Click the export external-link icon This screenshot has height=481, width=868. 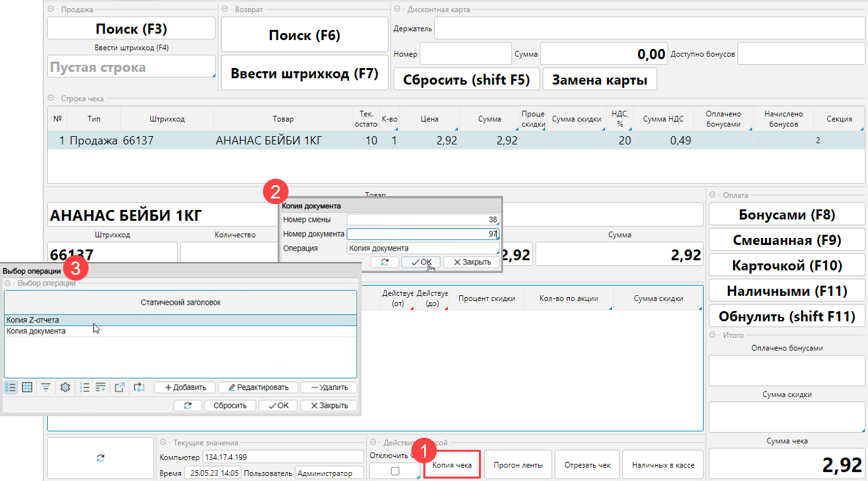pos(120,387)
